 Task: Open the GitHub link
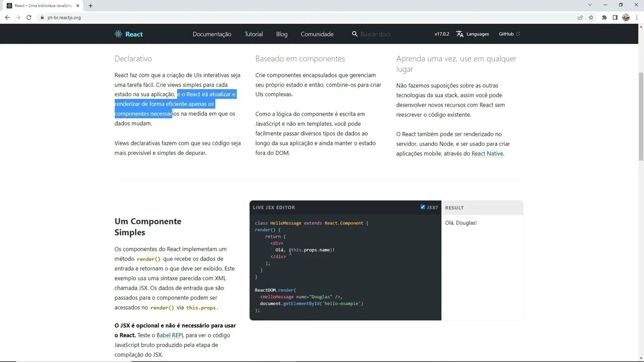(x=506, y=34)
